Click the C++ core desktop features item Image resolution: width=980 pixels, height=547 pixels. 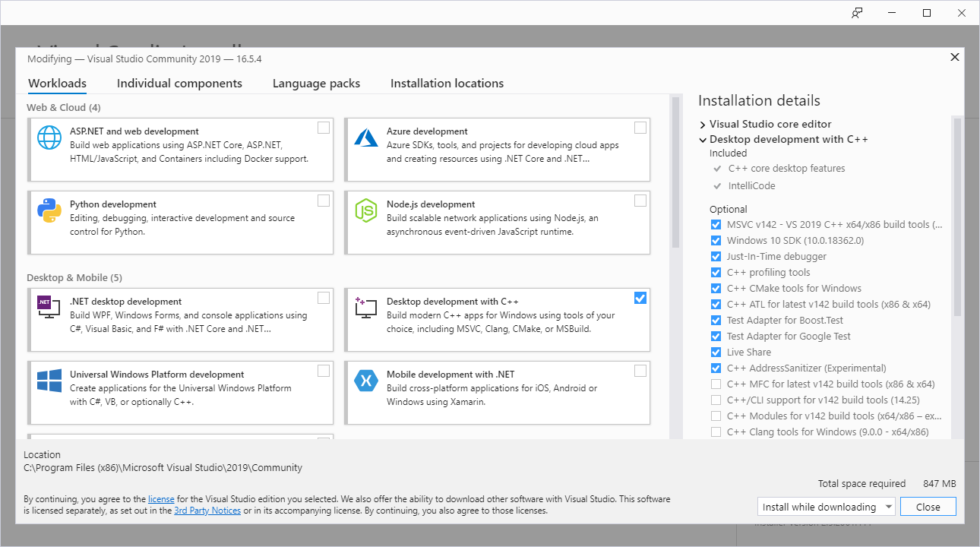(x=786, y=169)
